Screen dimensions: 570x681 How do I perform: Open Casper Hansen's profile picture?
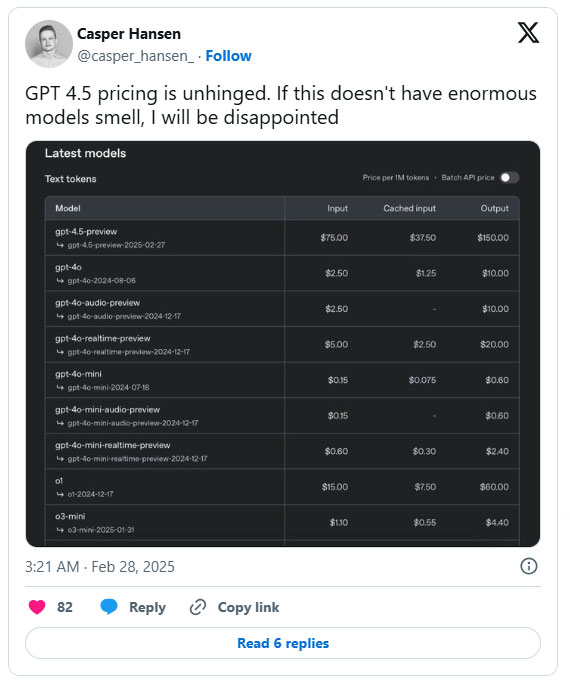click(49, 44)
